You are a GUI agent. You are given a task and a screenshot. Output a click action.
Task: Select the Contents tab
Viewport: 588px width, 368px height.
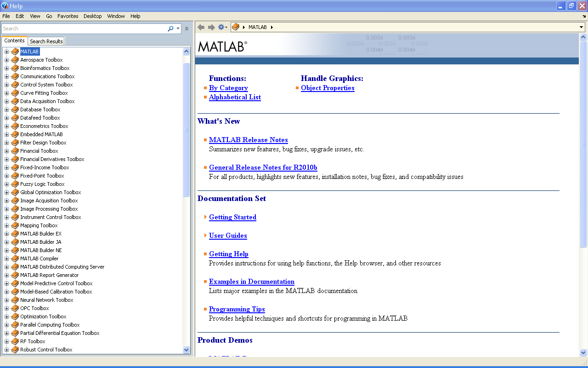[15, 41]
